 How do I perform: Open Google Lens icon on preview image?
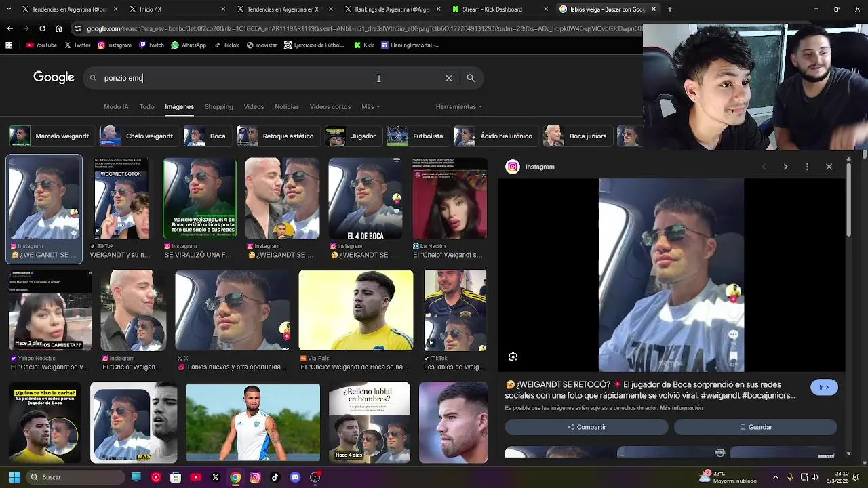[513, 357]
